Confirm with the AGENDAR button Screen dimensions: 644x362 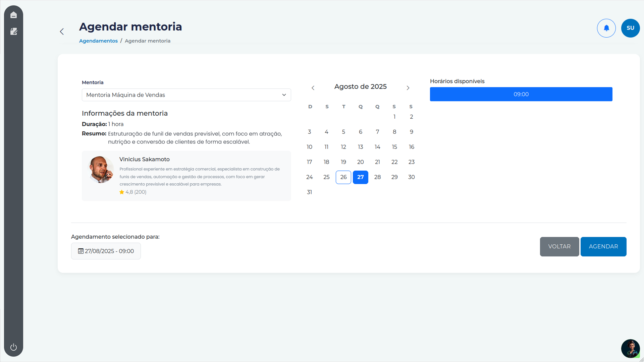tap(603, 246)
